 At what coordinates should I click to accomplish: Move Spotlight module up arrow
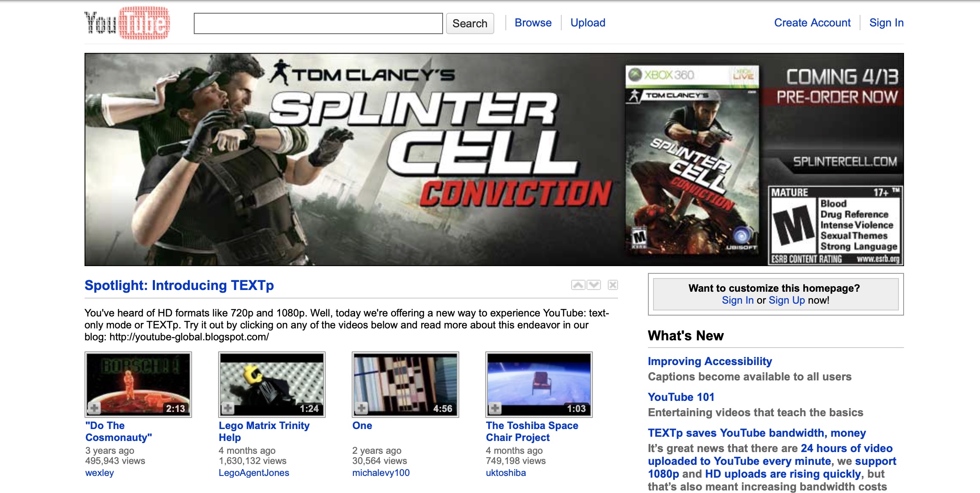pyautogui.click(x=578, y=285)
